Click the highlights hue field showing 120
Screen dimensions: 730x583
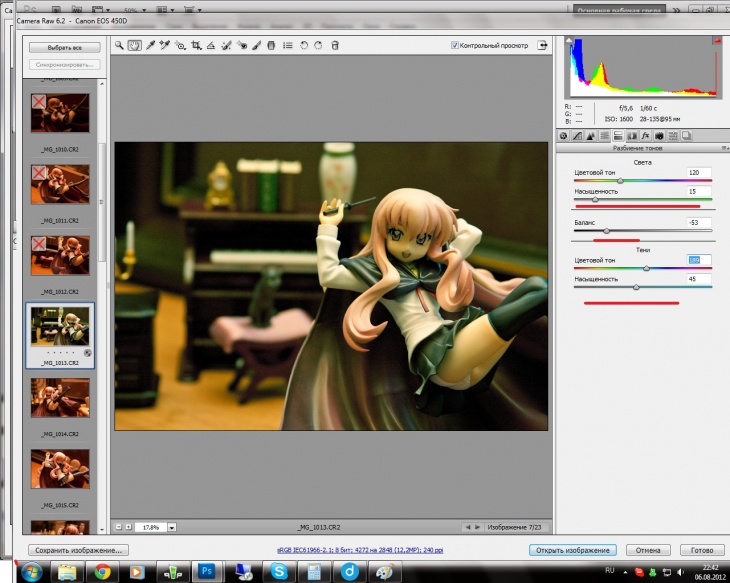[699, 172]
